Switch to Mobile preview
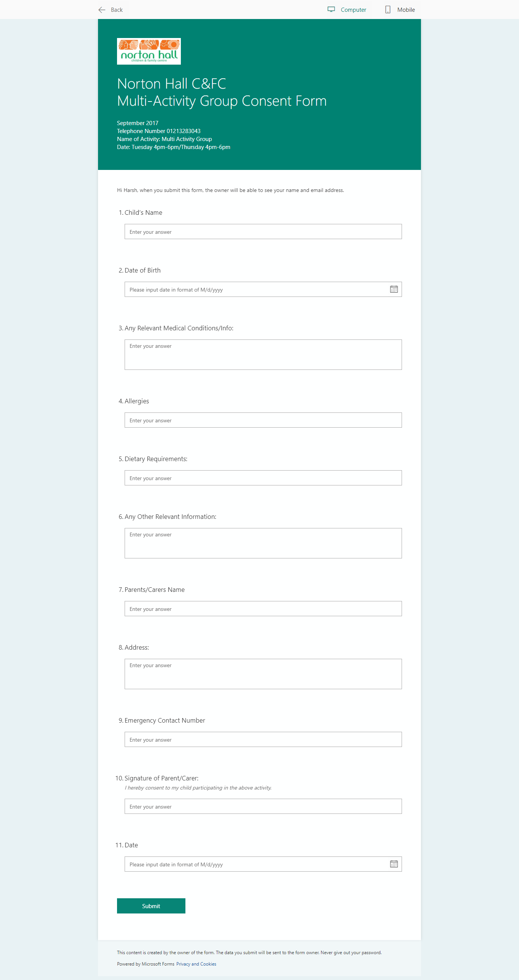 click(x=400, y=10)
